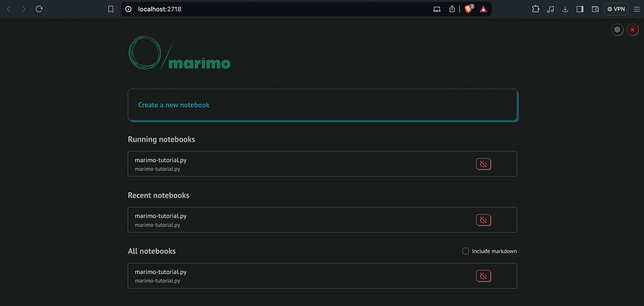Click the shutdown icon in All notebooks row
This screenshot has height=306, width=644.
[483, 276]
